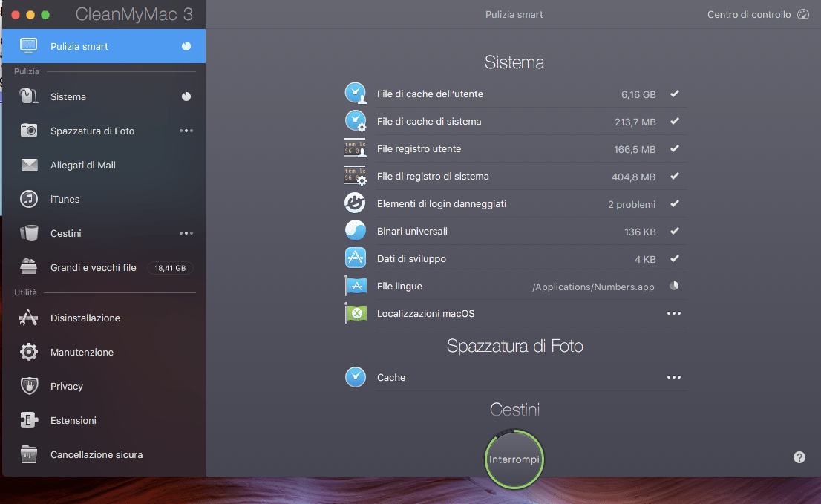Select Sistema in the sidebar
Image resolution: width=821 pixels, height=504 pixels.
[x=68, y=96]
